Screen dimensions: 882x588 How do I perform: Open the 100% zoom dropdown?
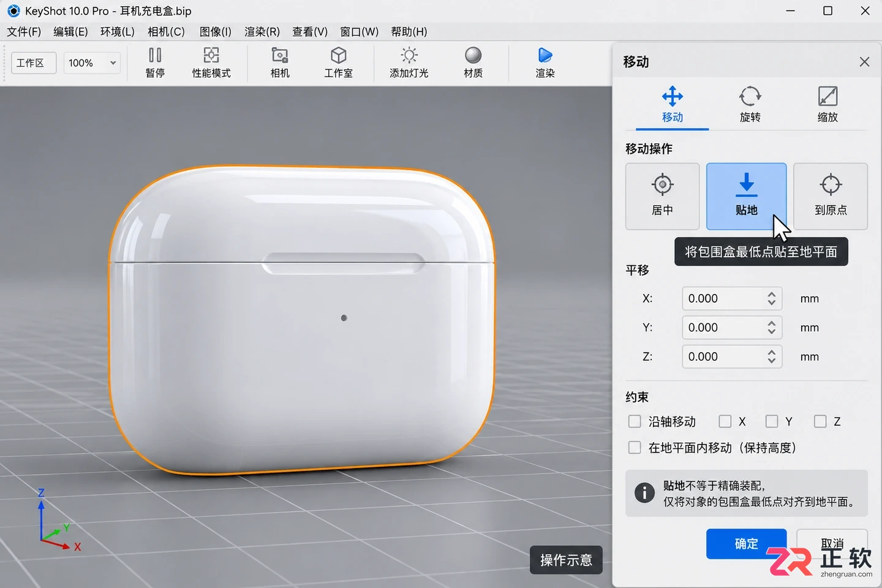[92, 62]
